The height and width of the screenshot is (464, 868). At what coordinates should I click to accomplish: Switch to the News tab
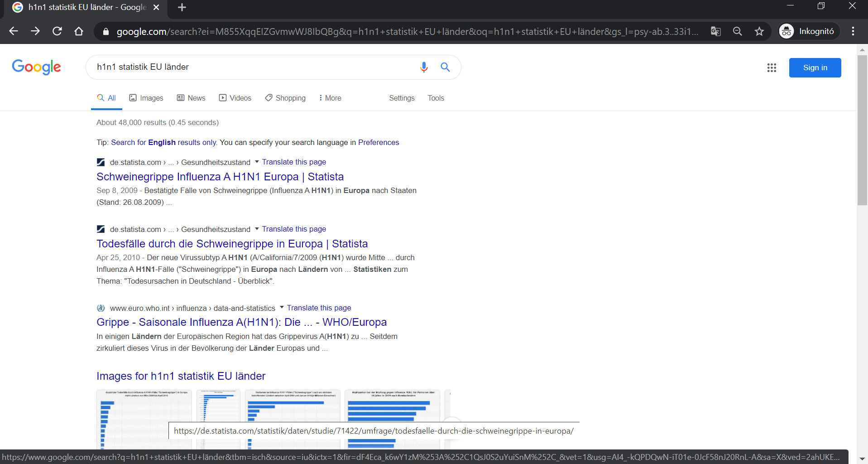pyautogui.click(x=191, y=98)
